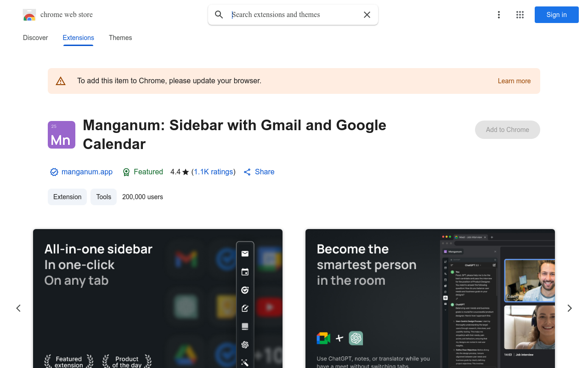Click the search magnifier icon
This screenshot has height=368, width=588.
coord(219,15)
